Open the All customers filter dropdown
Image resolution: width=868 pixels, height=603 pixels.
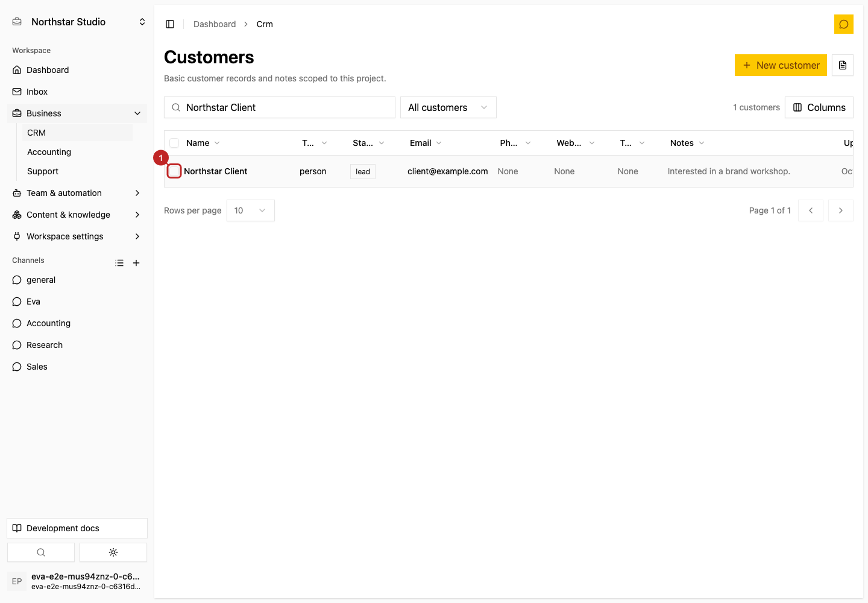pyautogui.click(x=448, y=107)
